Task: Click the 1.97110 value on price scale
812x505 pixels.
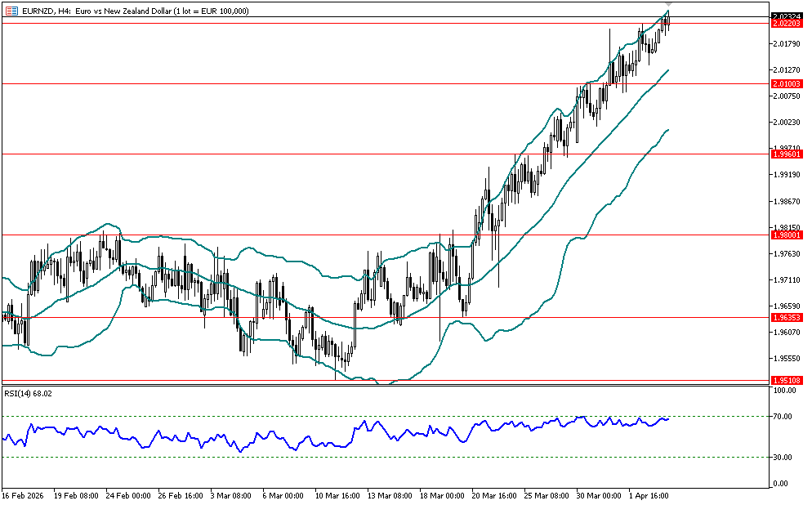Action: click(787, 279)
